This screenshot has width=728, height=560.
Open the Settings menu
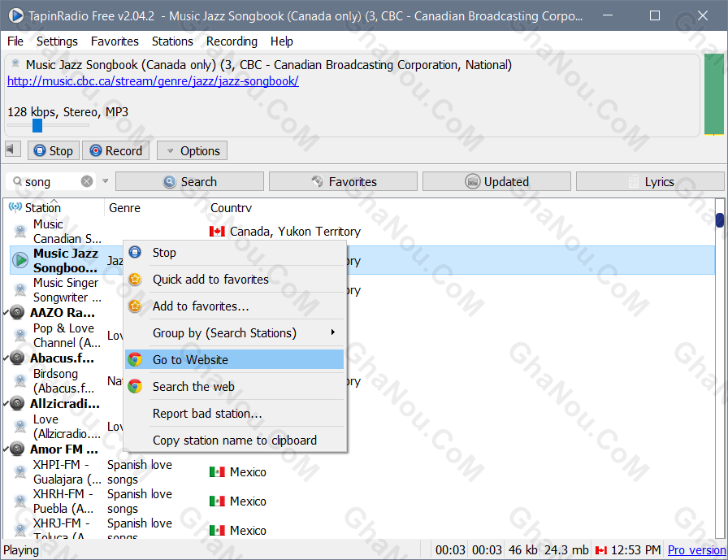[x=57, y=41]
